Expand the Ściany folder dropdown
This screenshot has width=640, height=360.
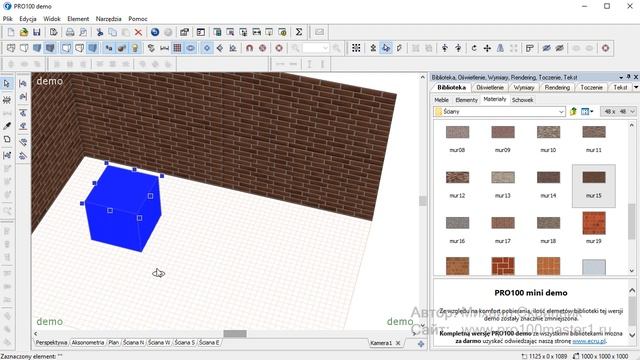tap(561, 111)
